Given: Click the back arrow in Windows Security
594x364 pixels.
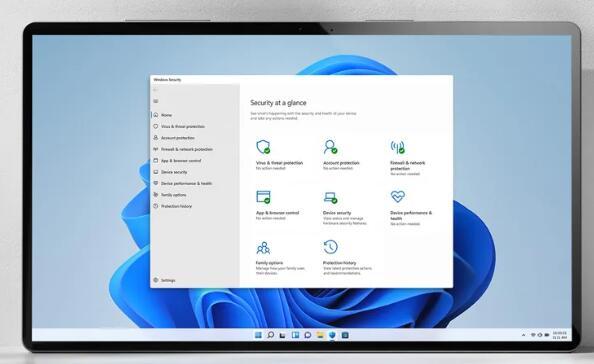Looking at the screenshot, I should click(x=155, y=90).
